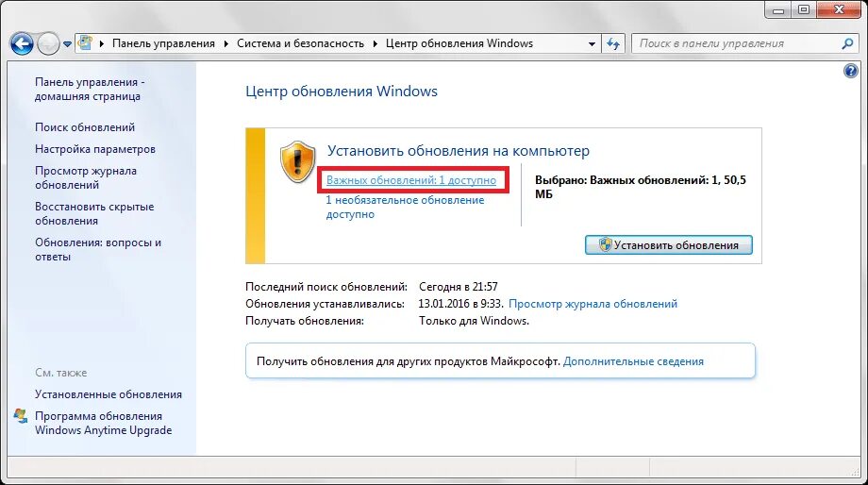Open Система и безопасность breadcrumb
This screenshot has height=485, width=868.
point(301,43)
